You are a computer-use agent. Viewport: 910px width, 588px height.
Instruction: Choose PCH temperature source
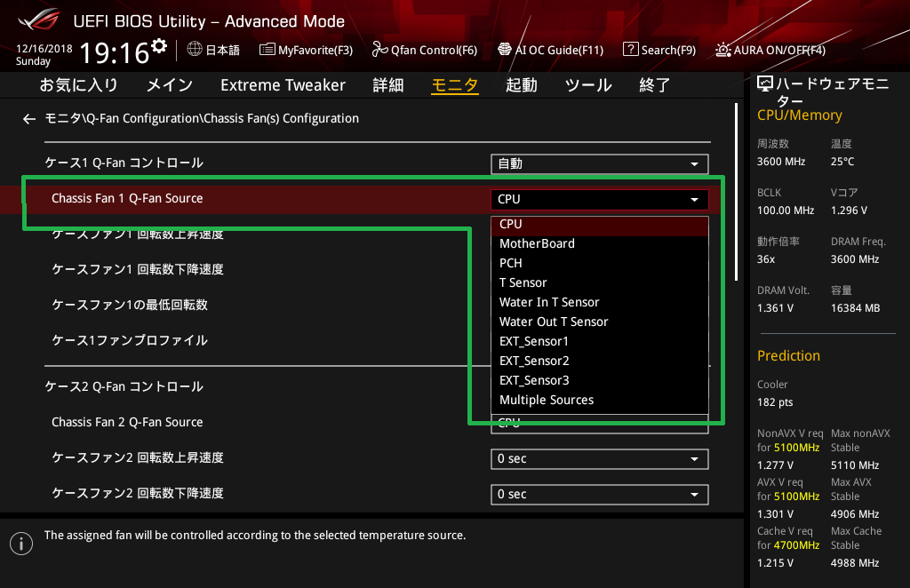point(600,263)
